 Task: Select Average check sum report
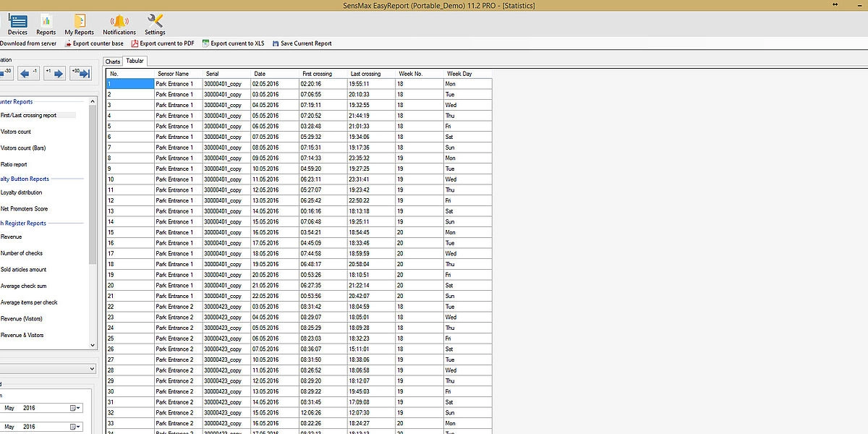pyautogui.click(x=24, y=286)
